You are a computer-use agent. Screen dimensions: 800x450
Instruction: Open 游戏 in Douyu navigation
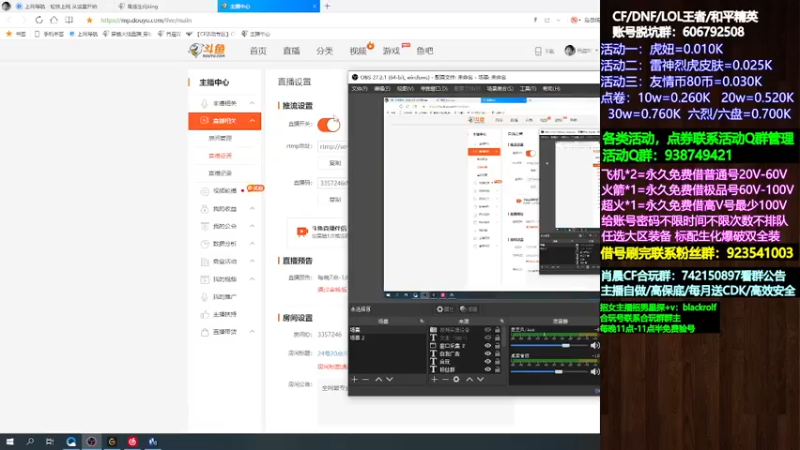tap(391, 51)
